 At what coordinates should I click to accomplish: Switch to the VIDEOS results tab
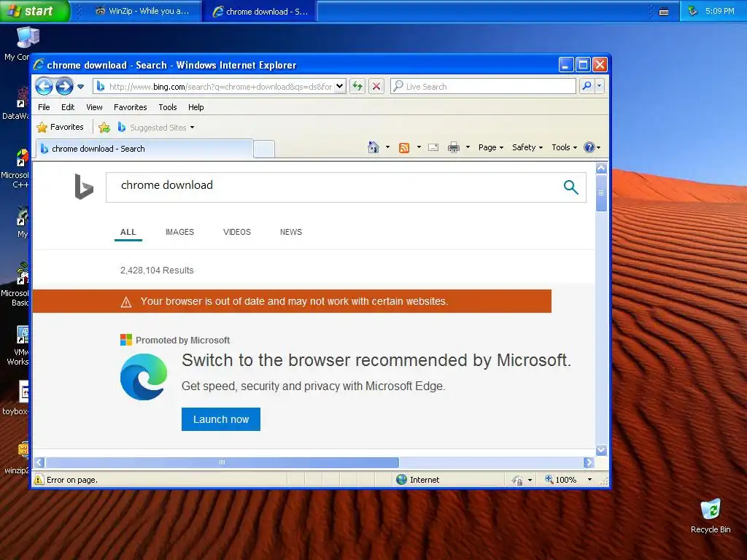tap(237, 232)
